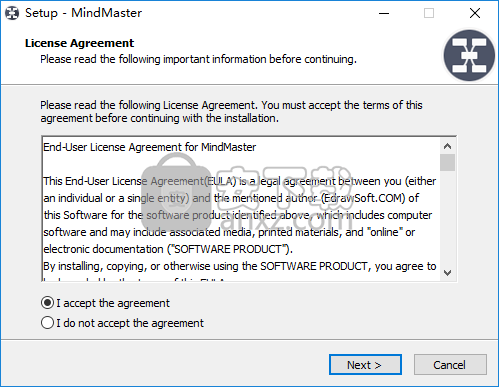This screenshot has height=387, width=499.
Task: Cancel the installation
Action: click(450, 365)
